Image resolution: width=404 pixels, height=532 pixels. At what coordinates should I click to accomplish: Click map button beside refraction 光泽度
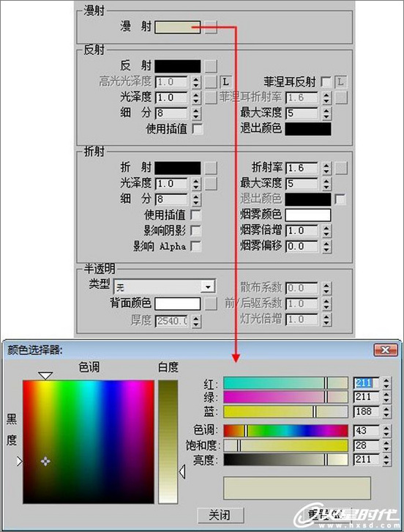coord(211,183)
